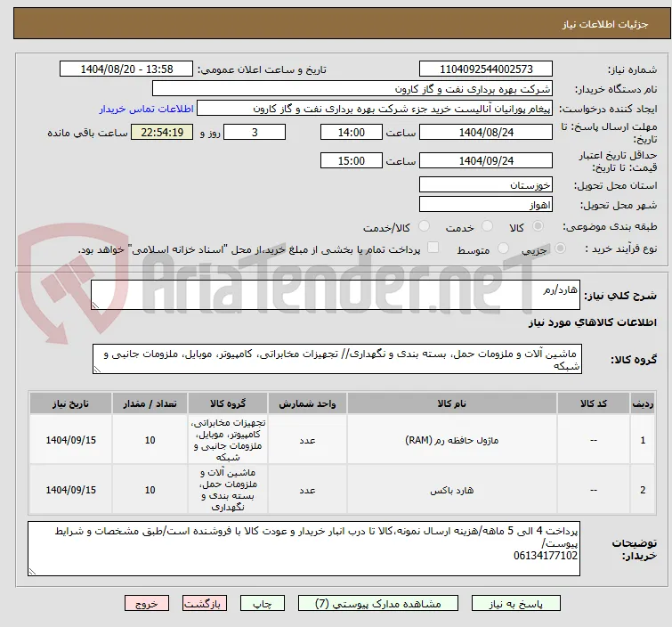Image resolution: width=672 pixels, height=627 pixels.
Task: Click the شرح کلی نیاز textarea هارد/رم
Action: coord(336,295)
